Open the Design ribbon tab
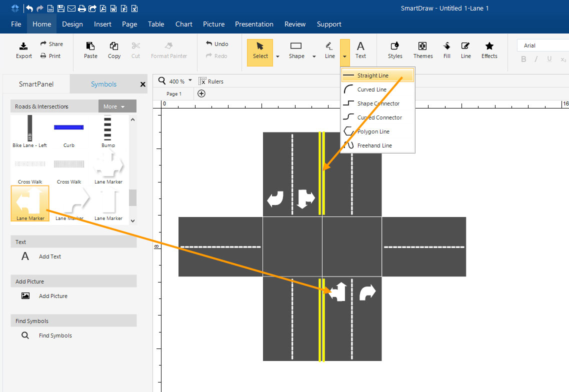 click(x=72, y=24)
